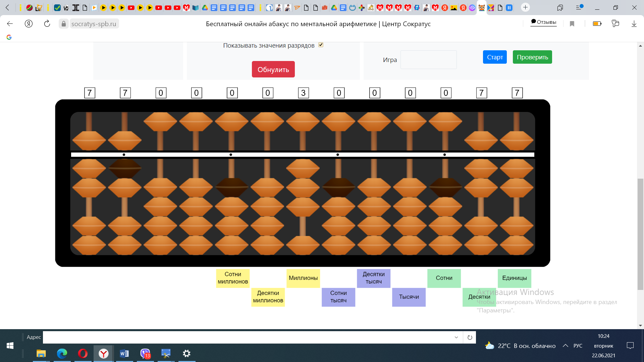Open the Yandex home button
The width and height of the screenshot is (644, 362).
coord(29,24)
